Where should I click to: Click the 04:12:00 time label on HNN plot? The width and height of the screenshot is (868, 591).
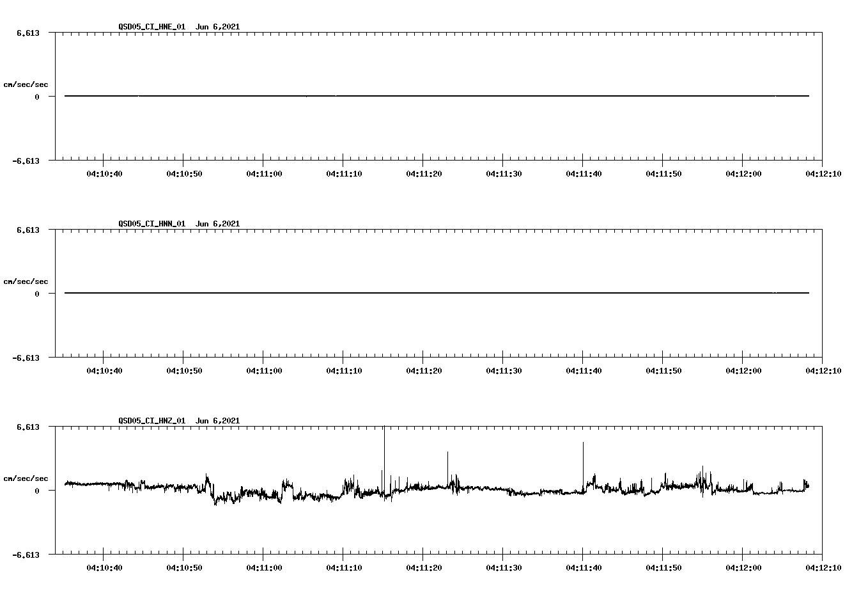point(743,370)
